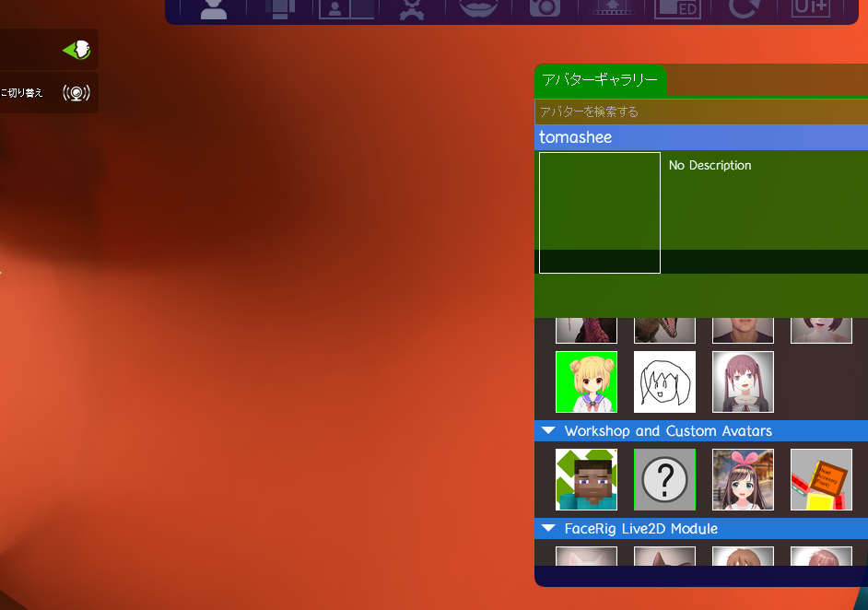Viewport: 868px width, 610px height.
Task: Click the lips icon in top toolbar
Action: 479,8
